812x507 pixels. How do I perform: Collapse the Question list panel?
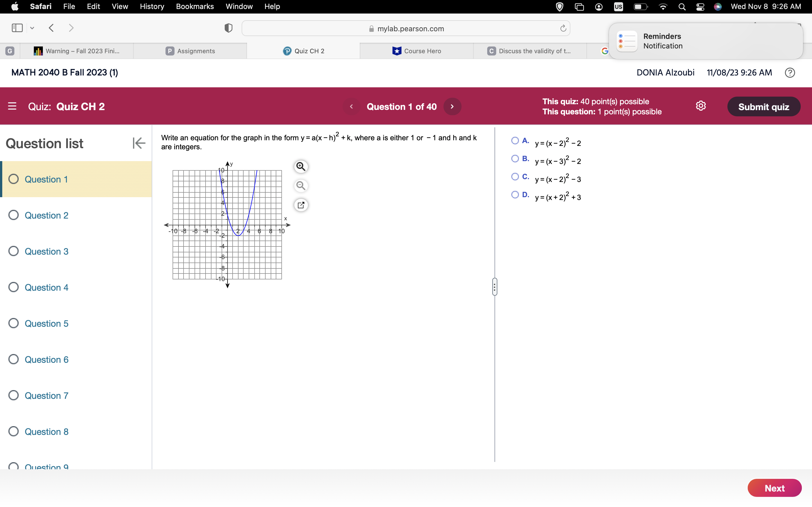pyautogui.click(x=139, y=143)
